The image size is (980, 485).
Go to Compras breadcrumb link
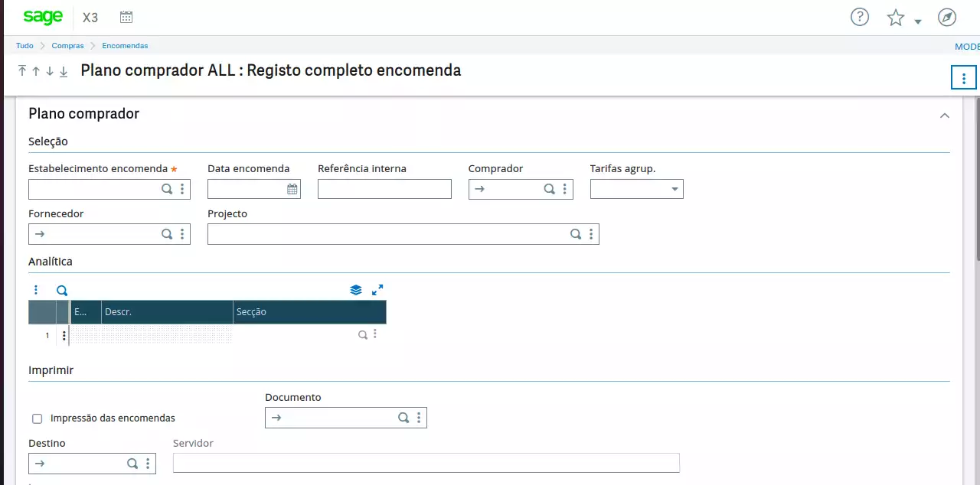[x=67, y=46]
